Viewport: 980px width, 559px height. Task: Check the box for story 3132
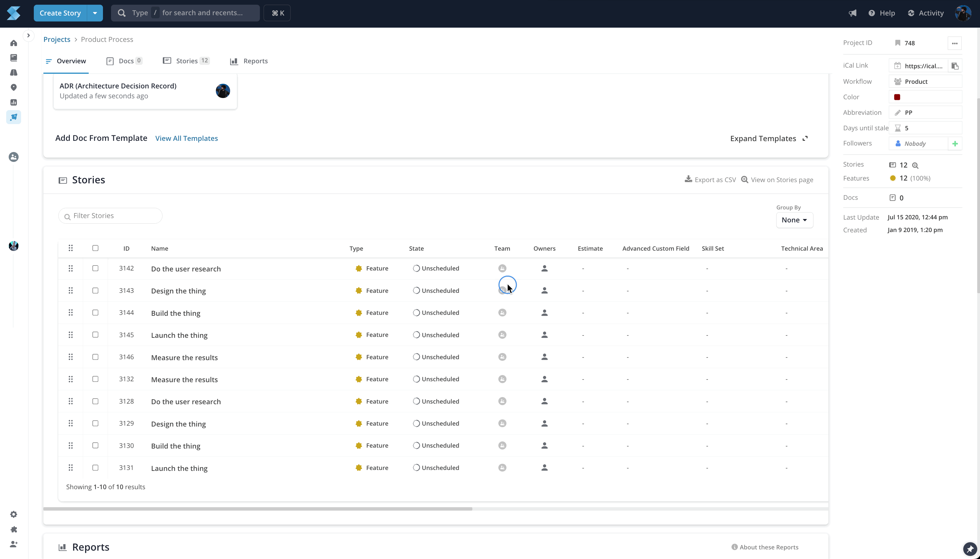coord(95,379)
